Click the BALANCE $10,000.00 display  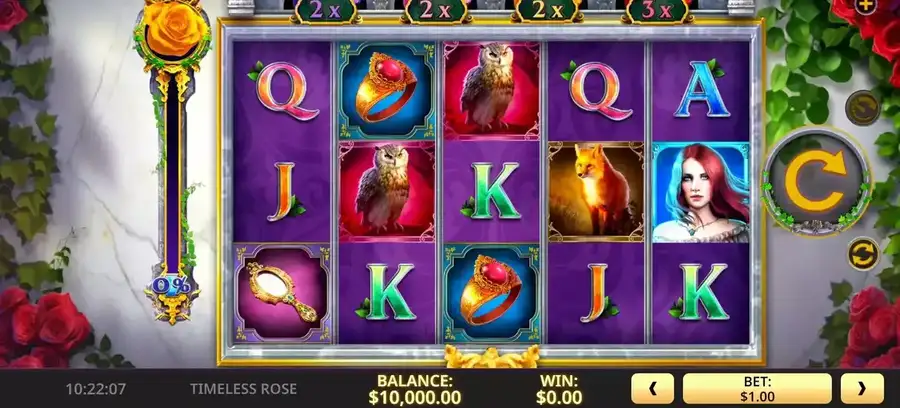[x=414, y=389]
